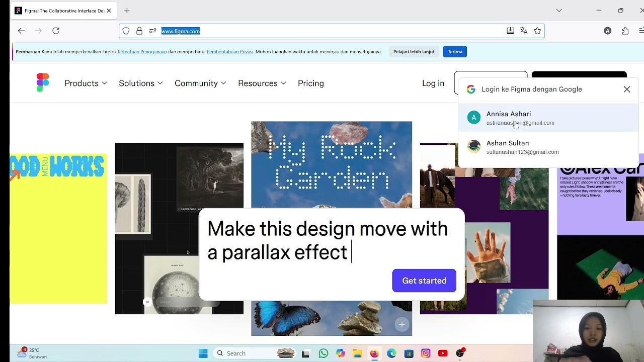
Task: Go back to the previous page
Action: click(x=21, y=31)
